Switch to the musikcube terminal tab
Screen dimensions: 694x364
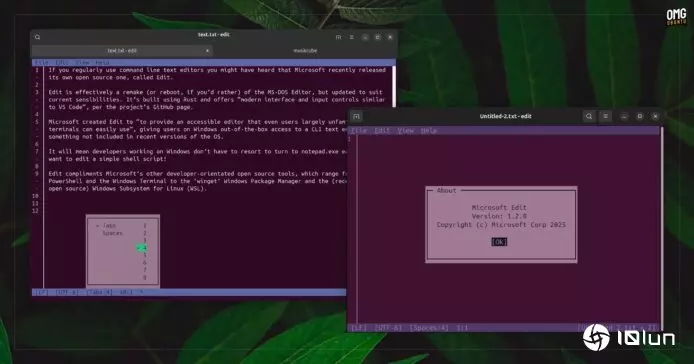(305, 50)
